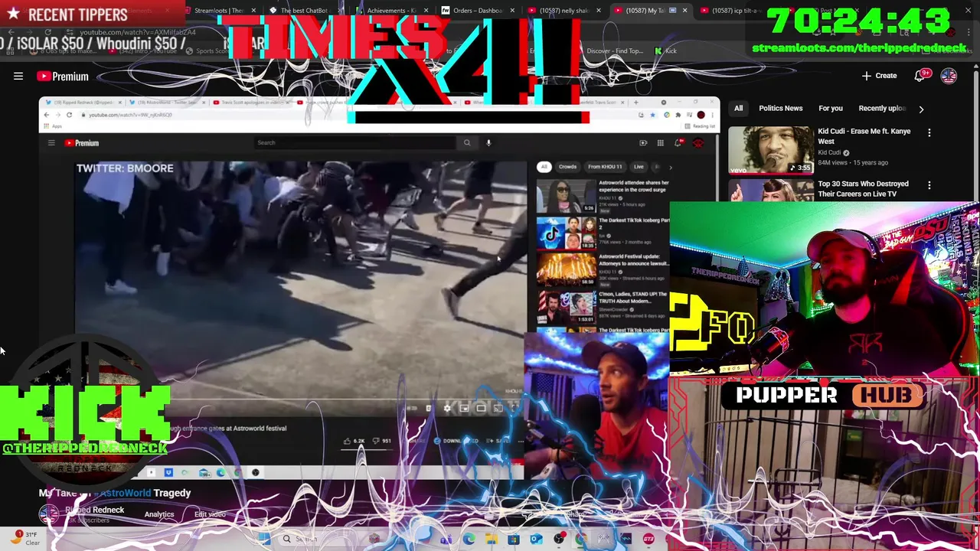Close the Streamloots browser tab
Image resolution: width=980 pixels, height=551 pixels.
click(253, 11)
